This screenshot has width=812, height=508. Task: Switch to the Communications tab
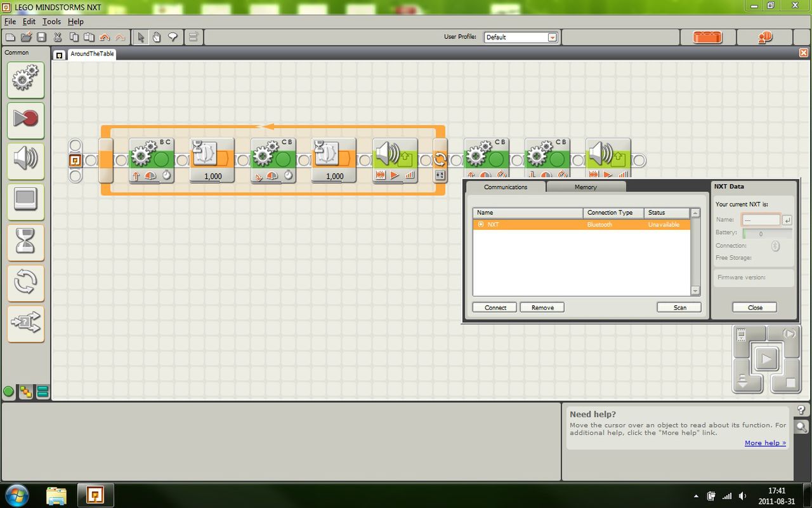pos(506,187)
